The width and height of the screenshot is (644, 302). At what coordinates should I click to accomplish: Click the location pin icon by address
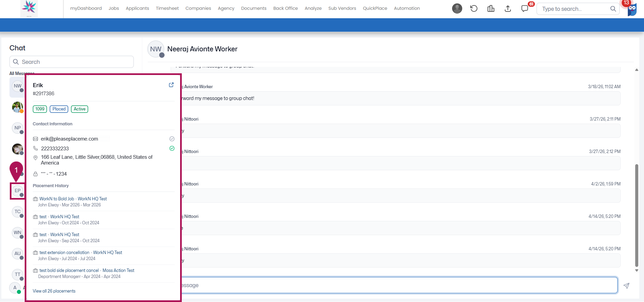pos(35,157)
